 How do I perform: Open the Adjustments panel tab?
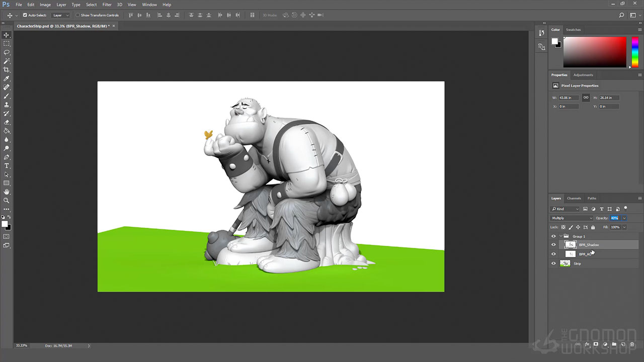click(583, 75)
